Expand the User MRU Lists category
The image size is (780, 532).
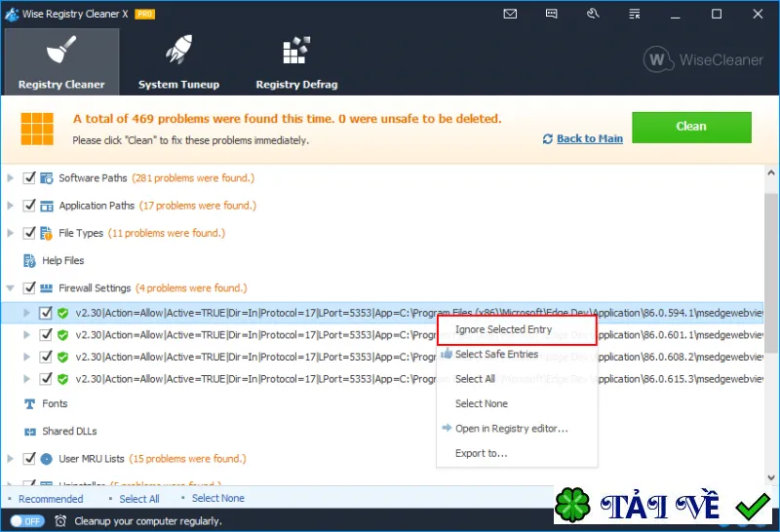click(10, 458)
